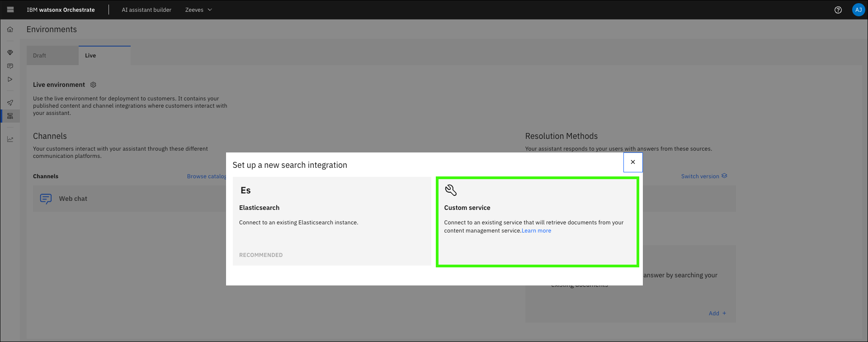Image resolution: width=868 pixels, height=342 pixels.
Task: Click the Help question mark icon
Action: (x=838, y=10)
